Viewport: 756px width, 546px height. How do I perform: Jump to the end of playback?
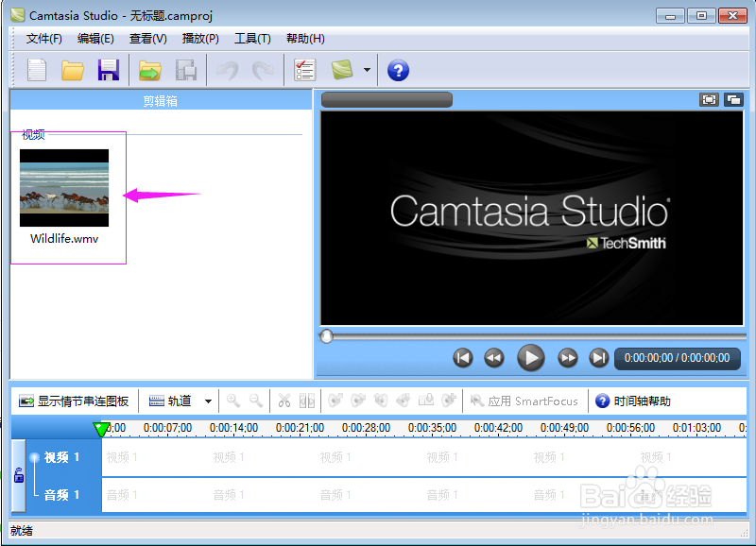click(x=599, y=358)
